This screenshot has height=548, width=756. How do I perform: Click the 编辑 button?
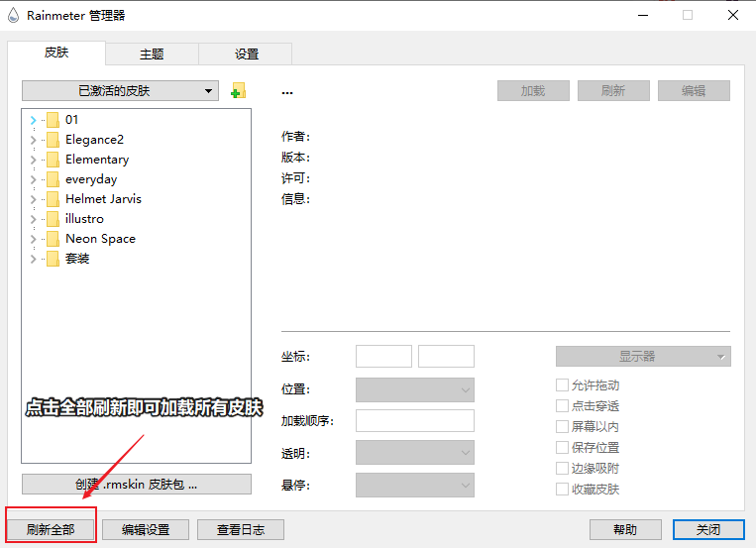(694, 91)
